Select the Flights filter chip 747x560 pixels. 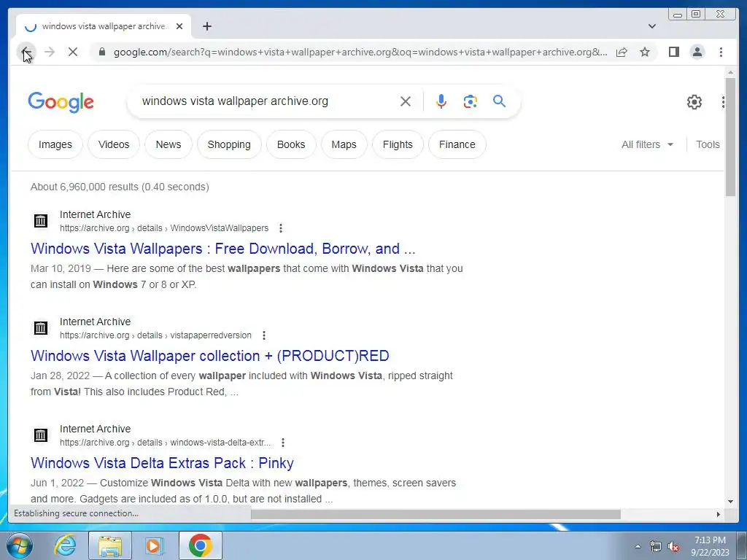398,144
